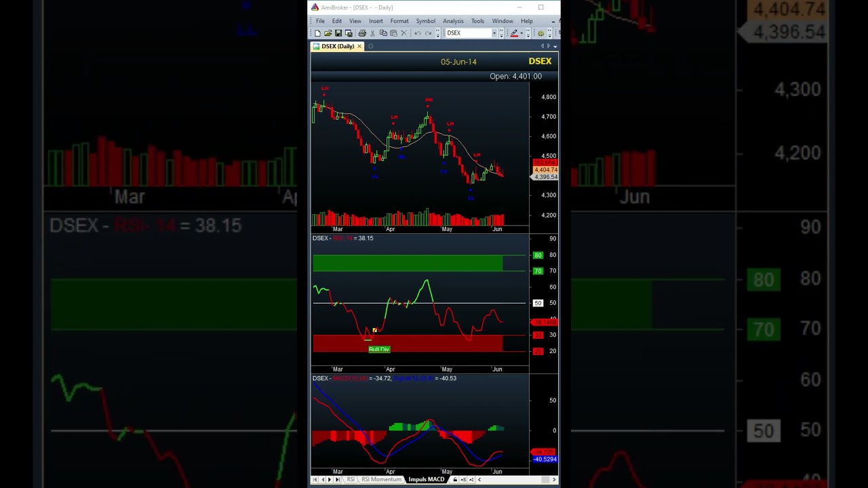Open the View menu
This screenshot has height=488, width=868.
tap(355, 21)
